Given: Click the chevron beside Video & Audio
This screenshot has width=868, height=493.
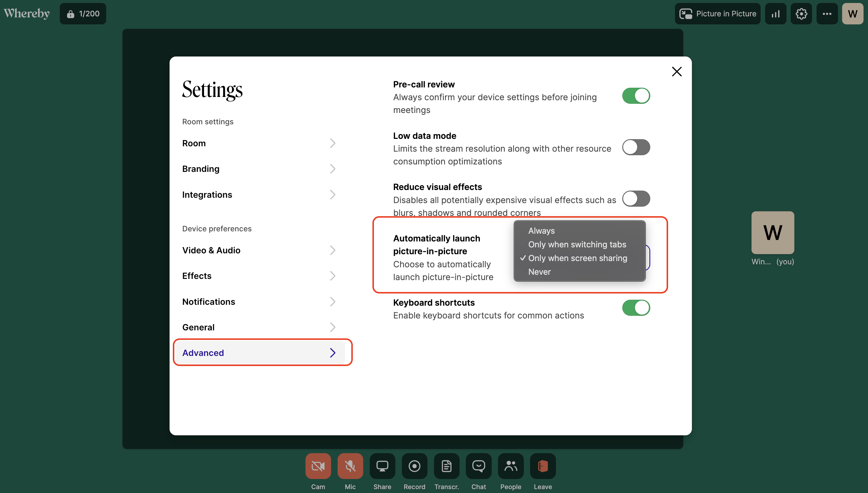Looking at the screenshot, I should pyautogui.click(x=333, y=250).
